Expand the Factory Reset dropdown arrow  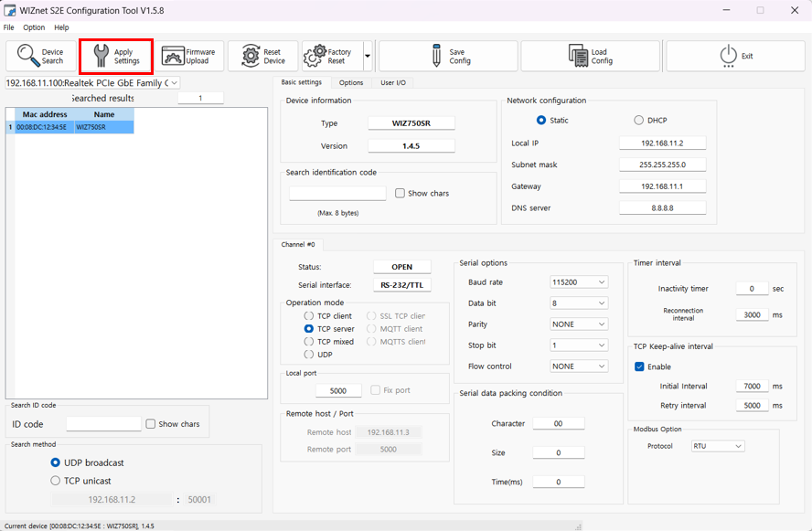click(368, 57)
